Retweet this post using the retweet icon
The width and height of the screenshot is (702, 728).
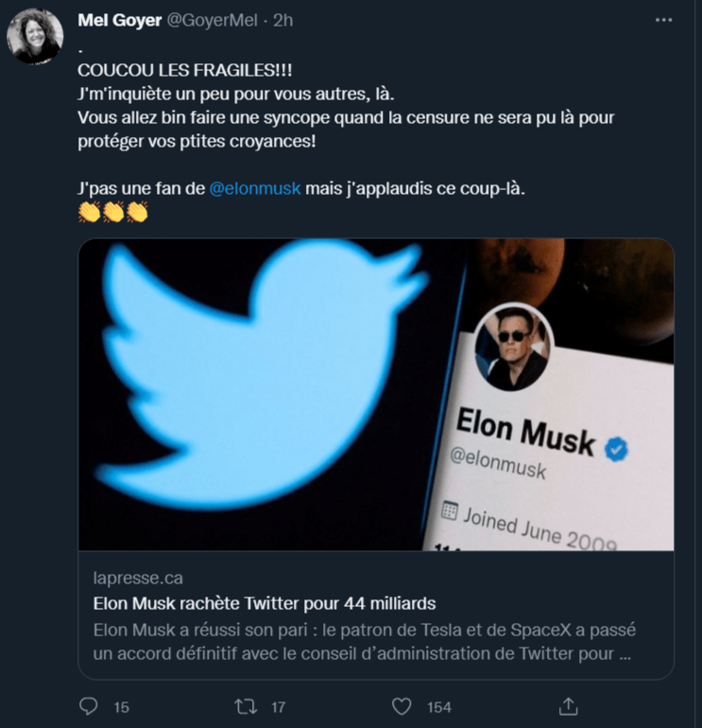point(246,706)
